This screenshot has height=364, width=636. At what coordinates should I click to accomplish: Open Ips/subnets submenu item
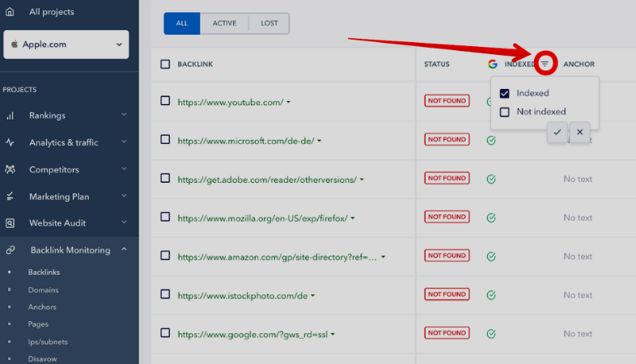click(x=48, y=342)
